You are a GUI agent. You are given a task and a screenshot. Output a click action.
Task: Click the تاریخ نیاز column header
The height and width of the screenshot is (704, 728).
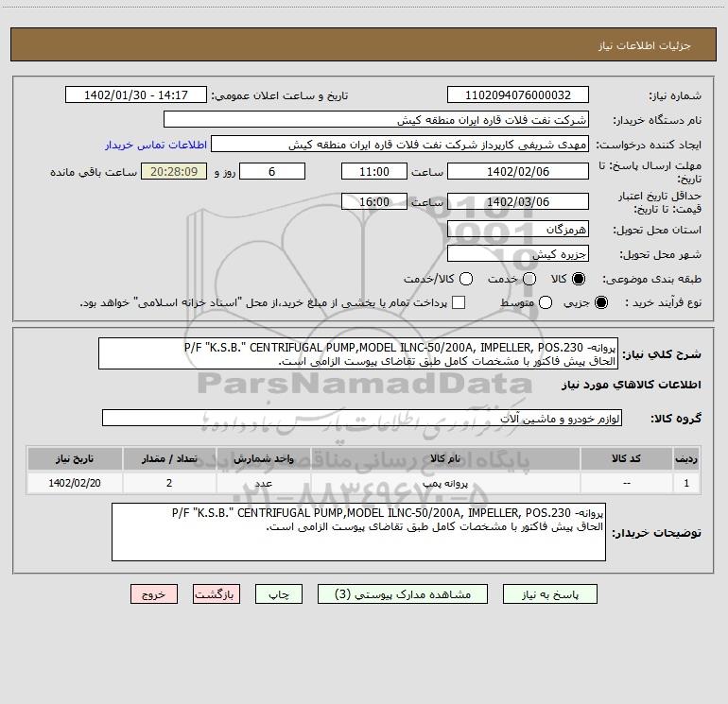75,459
